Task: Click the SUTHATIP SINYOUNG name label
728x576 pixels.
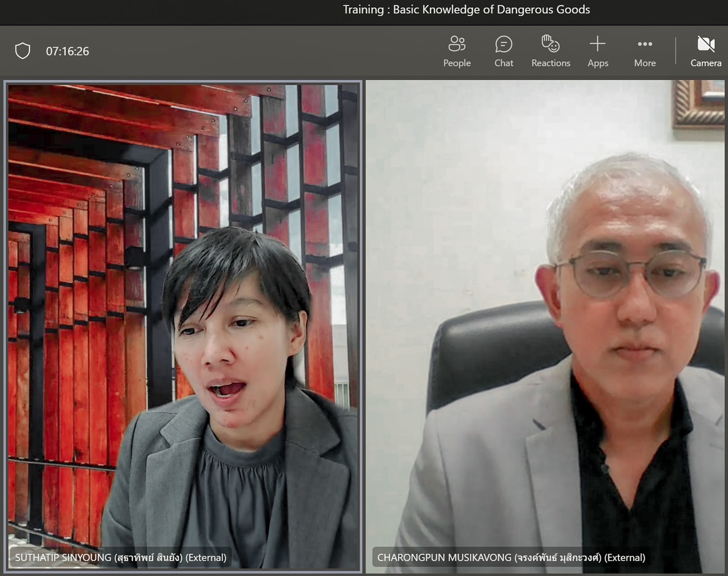Action: (x=120, y=557)
